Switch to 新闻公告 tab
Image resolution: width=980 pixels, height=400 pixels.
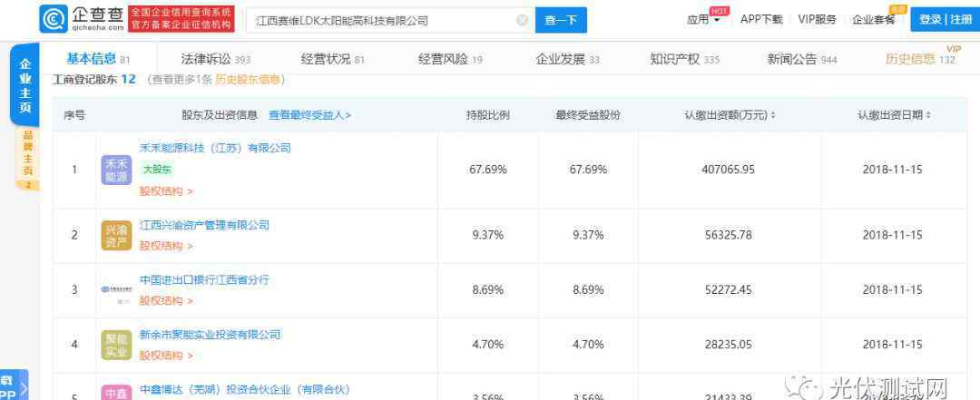(802, 59)
